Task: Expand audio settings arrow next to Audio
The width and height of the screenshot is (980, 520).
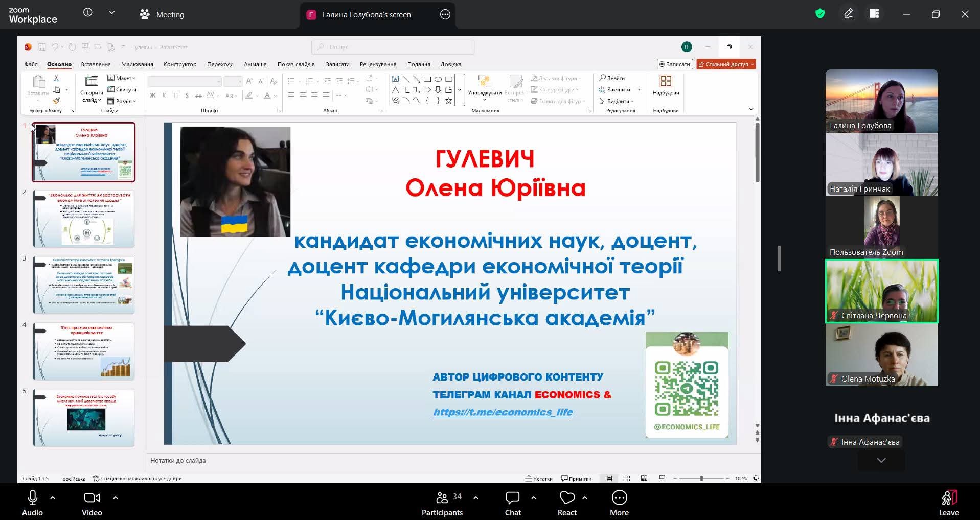Action: click(53, 497)
